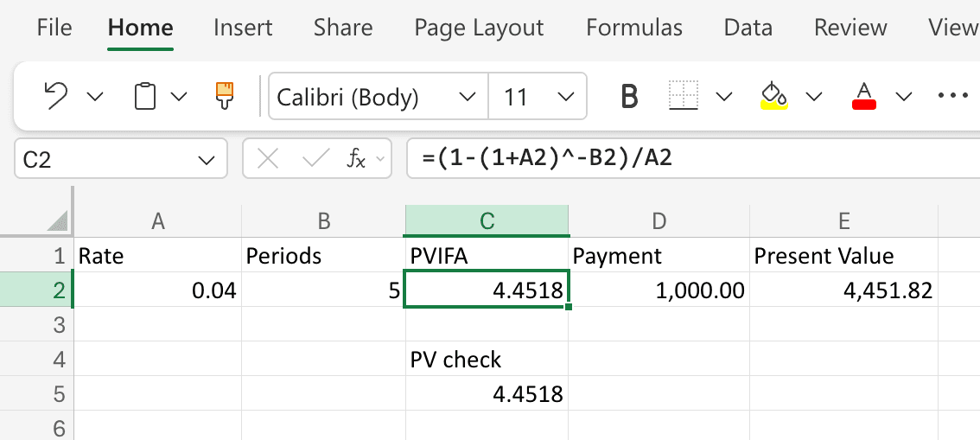Open the Review tab
The image size is (980, 440).
click(850, 28)
